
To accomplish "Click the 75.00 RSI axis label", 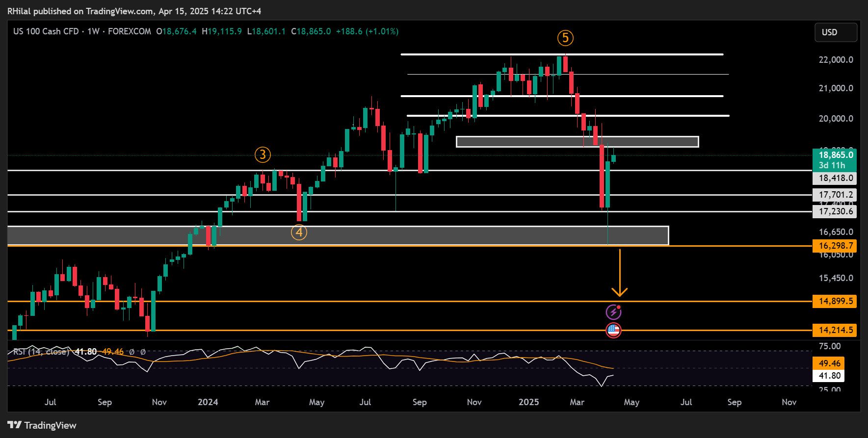I will [x=830, y=346].
